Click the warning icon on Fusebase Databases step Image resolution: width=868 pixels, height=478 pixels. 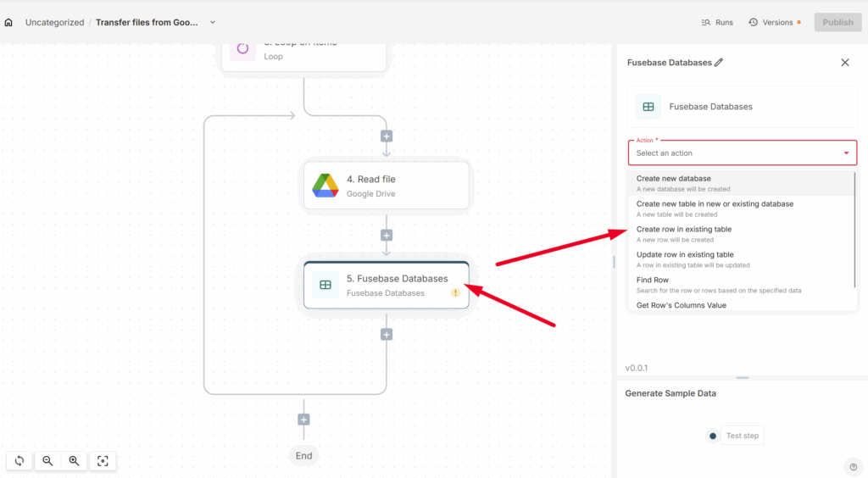coord(455,292)
